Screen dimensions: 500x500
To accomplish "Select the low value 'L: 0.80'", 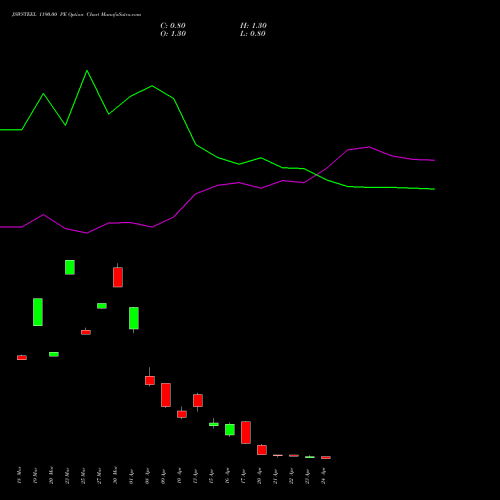I will pyautogui.click(x=253, y=34).
